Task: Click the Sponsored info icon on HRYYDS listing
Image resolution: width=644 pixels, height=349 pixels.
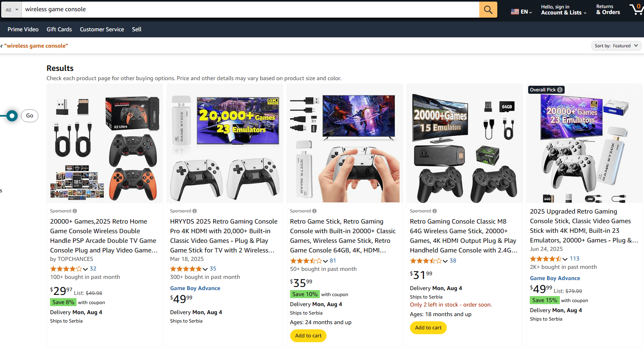Action: (x=195, y=210)
